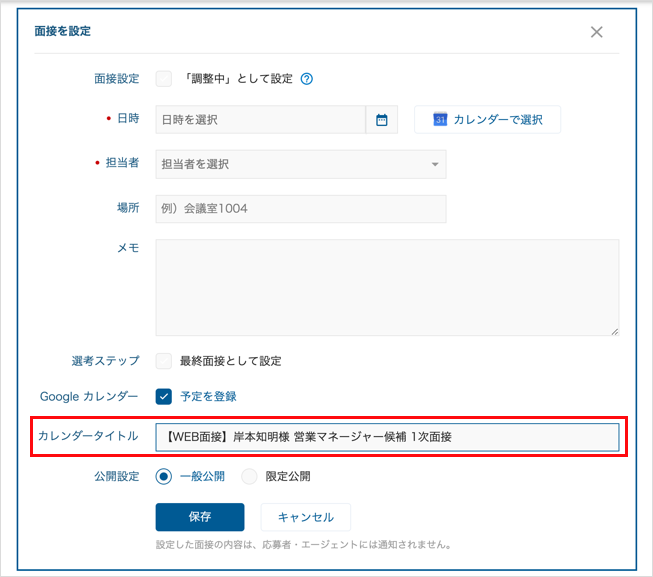Check the 最終面接として設定 checkbox
The image size is (653, 577).
164,361
